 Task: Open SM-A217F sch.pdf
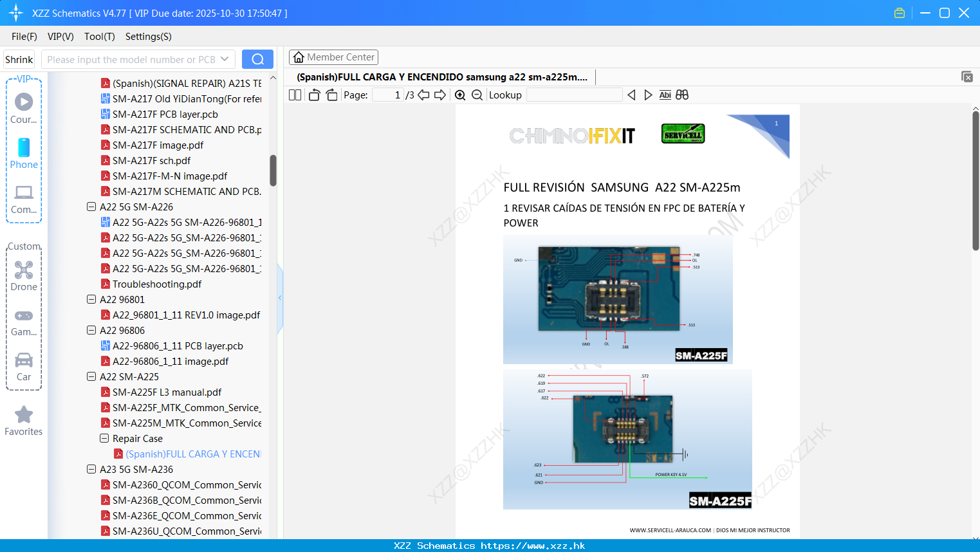(152, 160)
